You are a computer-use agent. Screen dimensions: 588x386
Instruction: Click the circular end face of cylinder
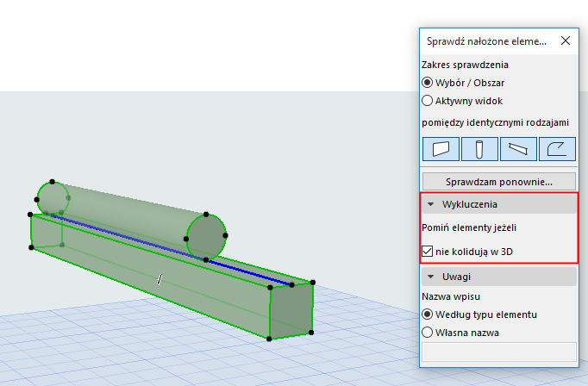click(206, 237)
